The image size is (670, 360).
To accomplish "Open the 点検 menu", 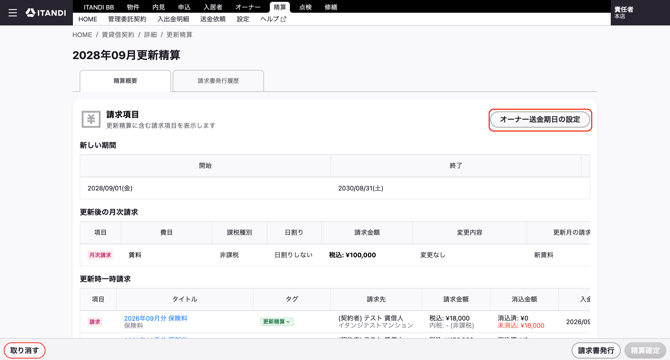I will coord(305,7).
